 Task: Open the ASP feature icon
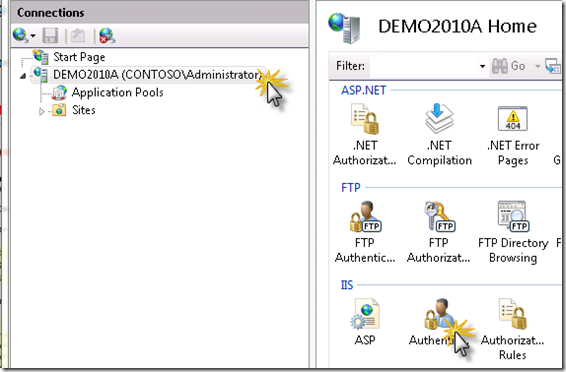pyautogui.click(x=365, y=322)
